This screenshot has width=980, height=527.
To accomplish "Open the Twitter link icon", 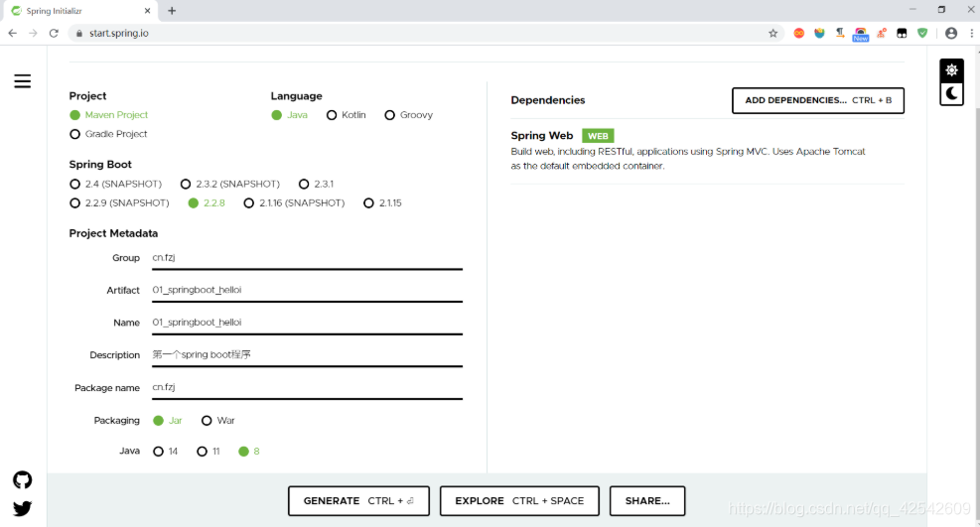I will 23,508.
